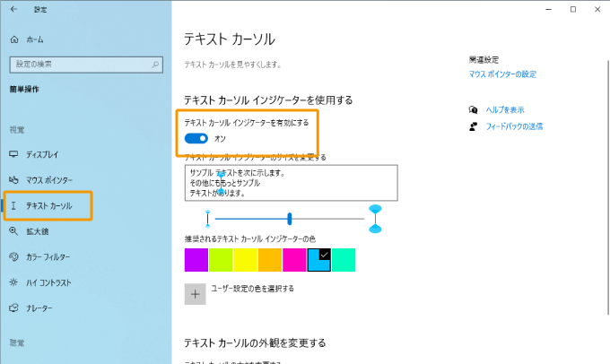Select the turquoise indicator color
The width and height of the screenshot is (610, 364).
pyautogui.click(x=344, y=260)
